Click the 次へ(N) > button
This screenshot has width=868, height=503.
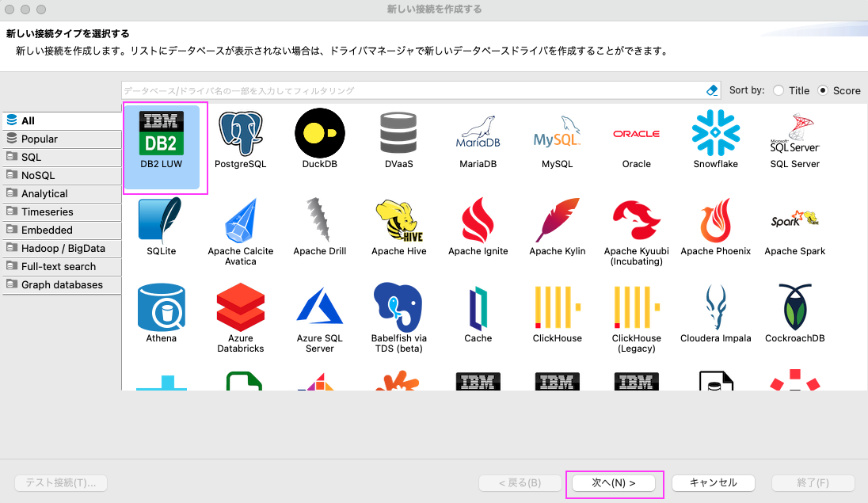614,483
